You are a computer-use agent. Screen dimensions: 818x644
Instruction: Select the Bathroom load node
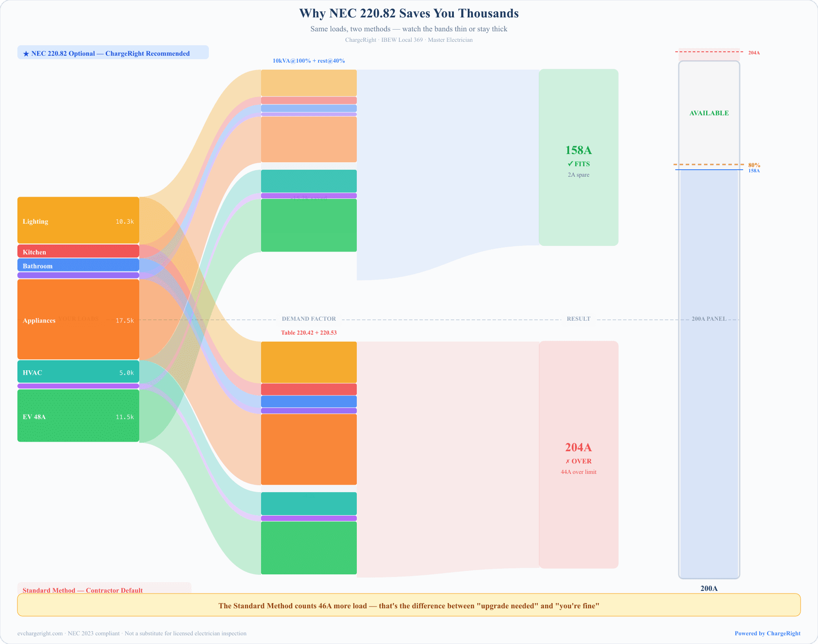[78, 265]
